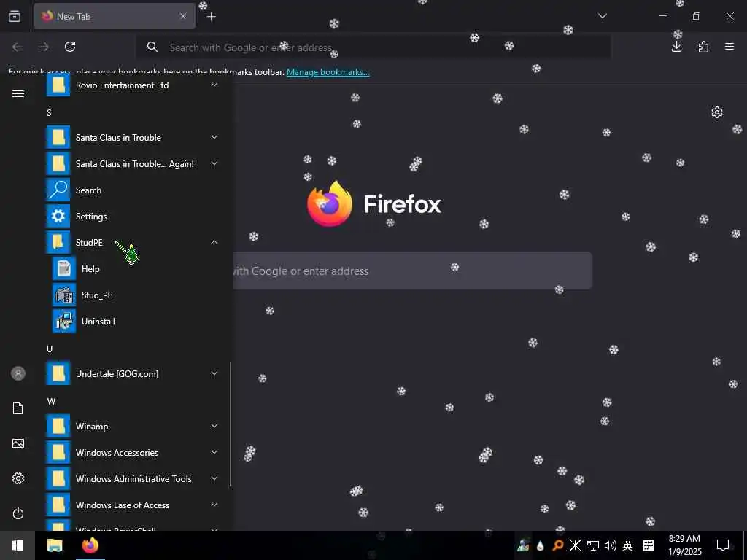The width and height of the screenshot is (747, 560).
Task: Launch the Stud_PE application
Action: tap(133, 295)
